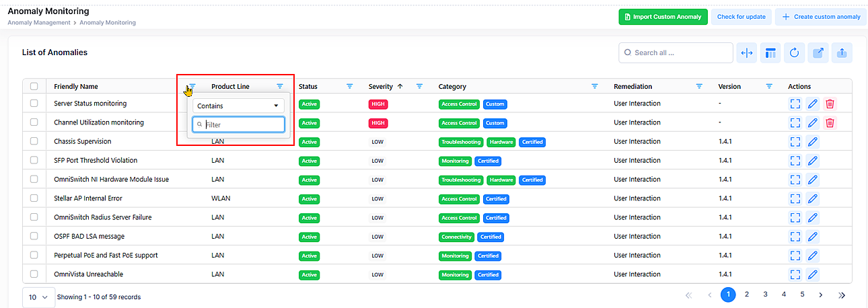Screen dimensions: 868x308
Task: Open the Severity column filter icon
Action: [419, 86]
